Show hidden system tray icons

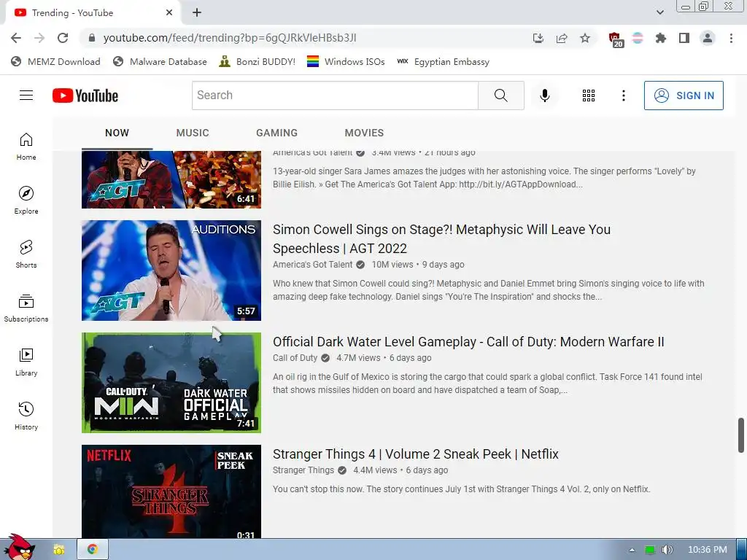(632, 550)
